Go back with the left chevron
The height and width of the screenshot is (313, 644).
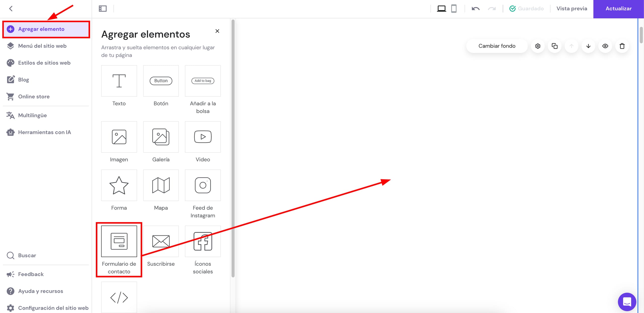11,9
